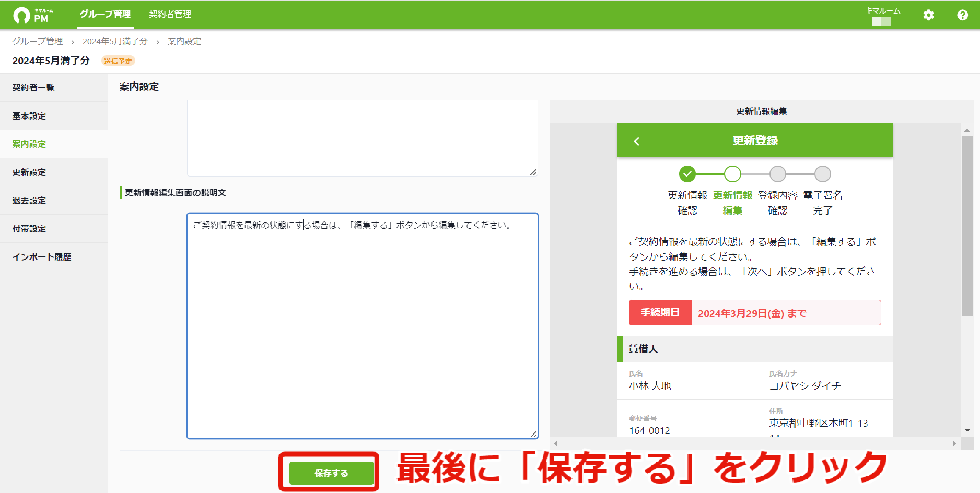Screen dimensions: 980x493
Task: Click the 更新情報編集 step circle
Action: coord(732,174)
